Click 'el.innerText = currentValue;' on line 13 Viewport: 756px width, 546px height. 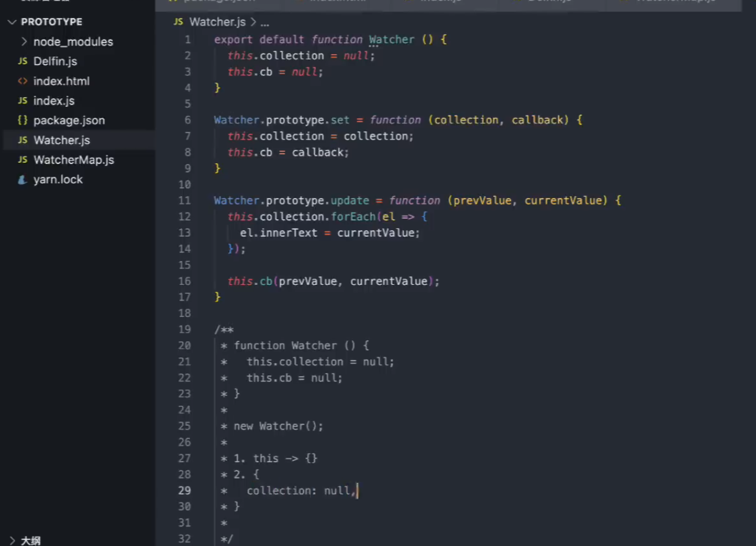pyautogui.click(x=330, y=233)
